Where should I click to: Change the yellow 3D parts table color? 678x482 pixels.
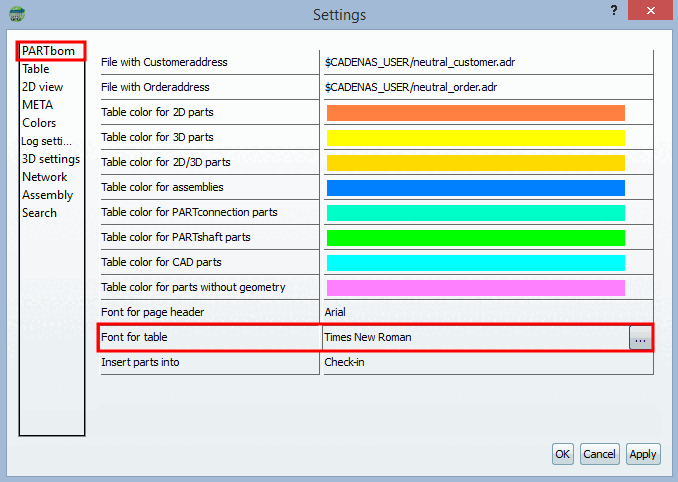[x=476, y=138]
